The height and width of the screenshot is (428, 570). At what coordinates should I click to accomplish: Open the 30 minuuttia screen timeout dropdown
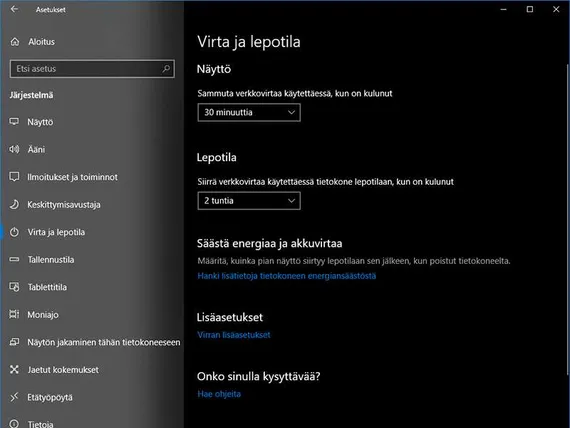(x=249, y=112)
